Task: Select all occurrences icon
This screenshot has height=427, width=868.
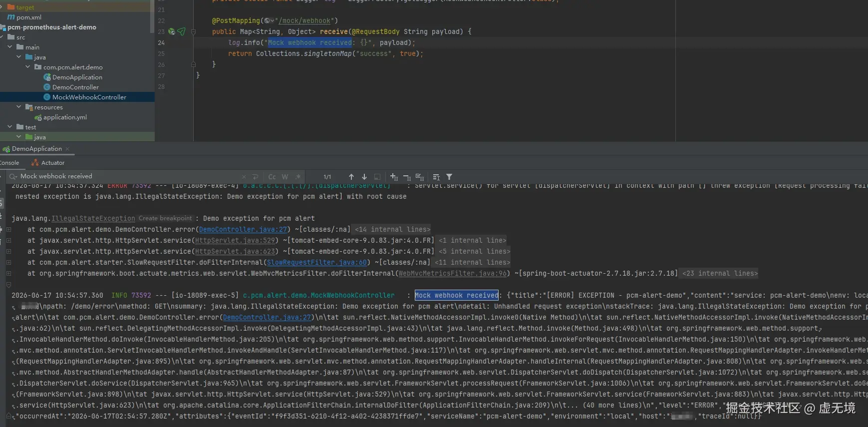Action: click(x=420, y=177)
